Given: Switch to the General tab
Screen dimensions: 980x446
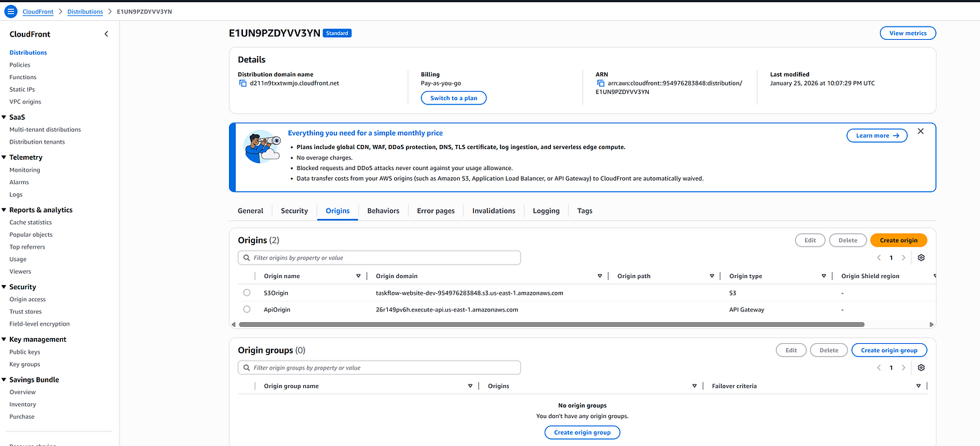Looking at the screenshot, I should click(251, 211).
